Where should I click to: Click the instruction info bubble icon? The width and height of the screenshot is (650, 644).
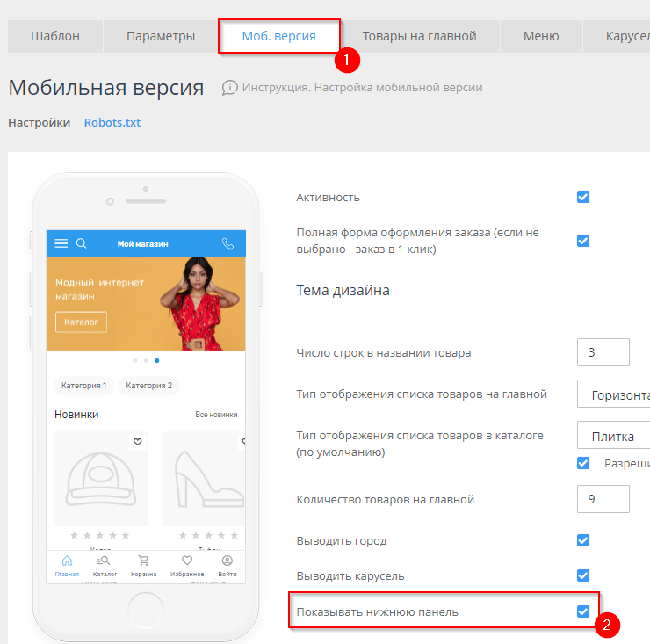pos(229,88)
